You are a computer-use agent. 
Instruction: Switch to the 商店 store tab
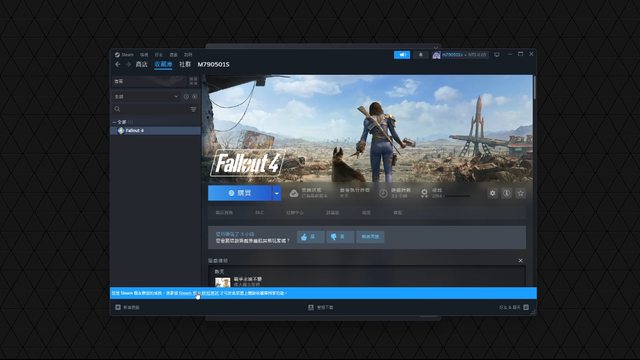coord(142,64)
